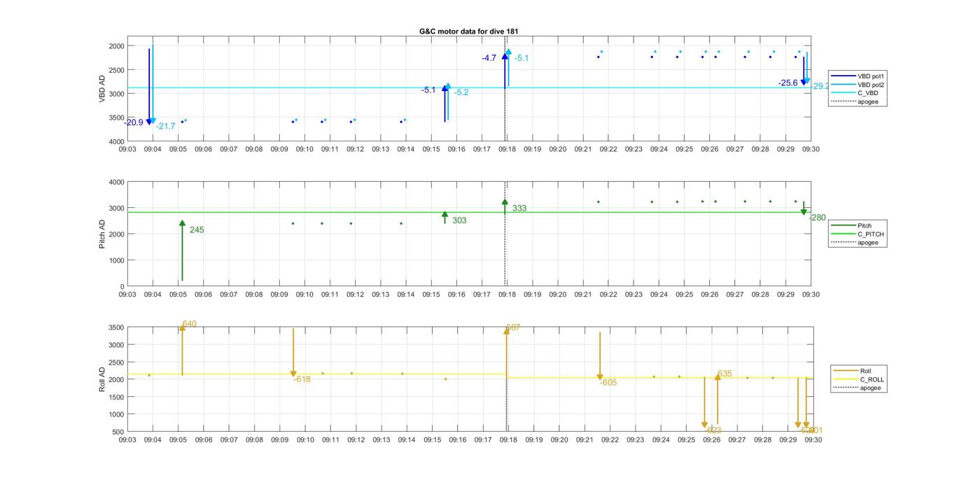Viewport: 980px width, 485px height.
Task: Click the "1500" tick on the Roll axis
Action: click(116, 397)
